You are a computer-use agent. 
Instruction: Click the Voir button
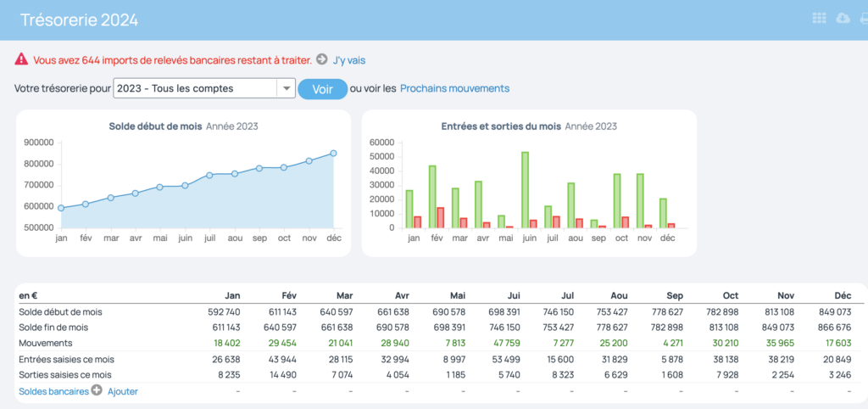(x=322, y=89)
